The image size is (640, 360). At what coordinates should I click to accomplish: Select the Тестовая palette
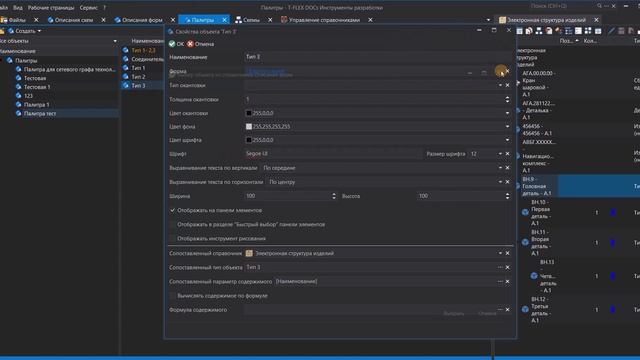pos(35,78)
